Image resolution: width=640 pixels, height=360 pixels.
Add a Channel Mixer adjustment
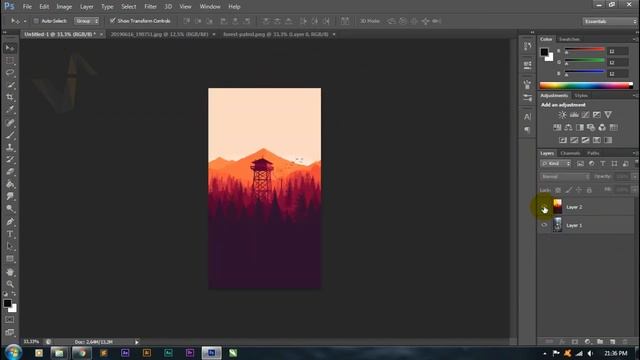click(x=602, y=128)
